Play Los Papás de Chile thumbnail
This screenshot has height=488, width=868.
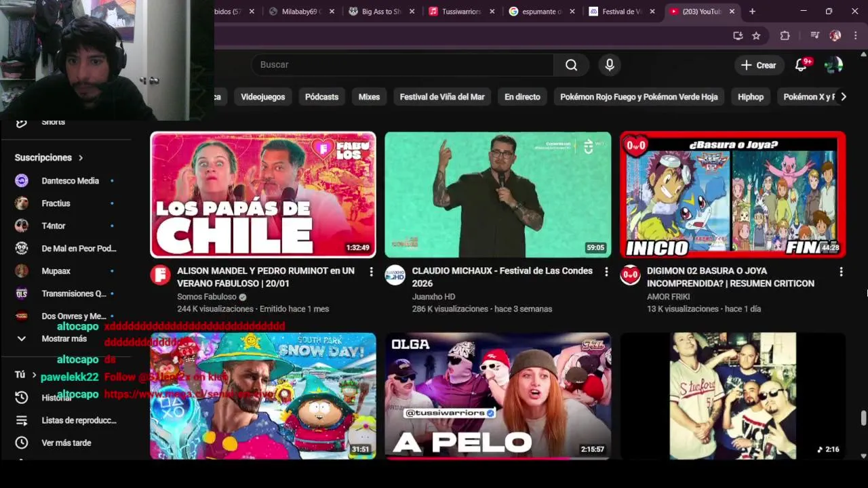pyautogui.click(x=263, y=195)
